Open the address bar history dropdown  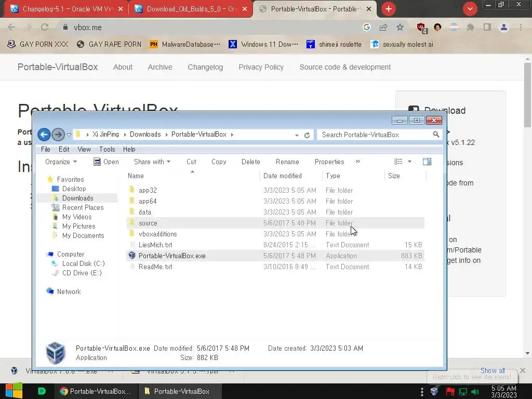pos(297,135)
